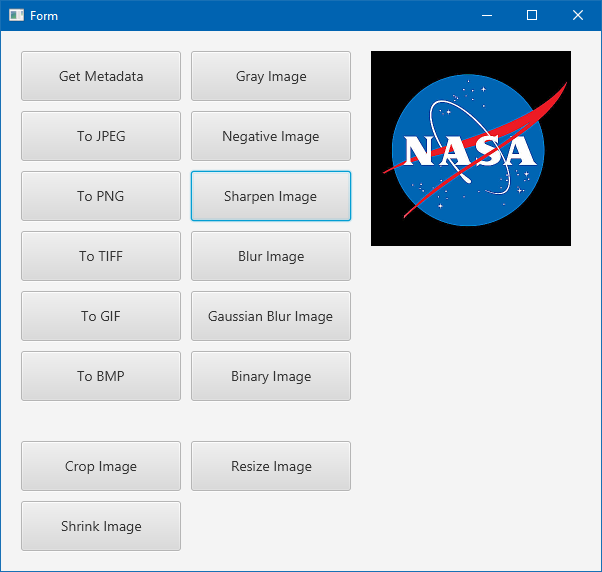Minimize the Form window
Image resolution: width=602 pixels, height=572 pixels.
click(x=486, y=15)
